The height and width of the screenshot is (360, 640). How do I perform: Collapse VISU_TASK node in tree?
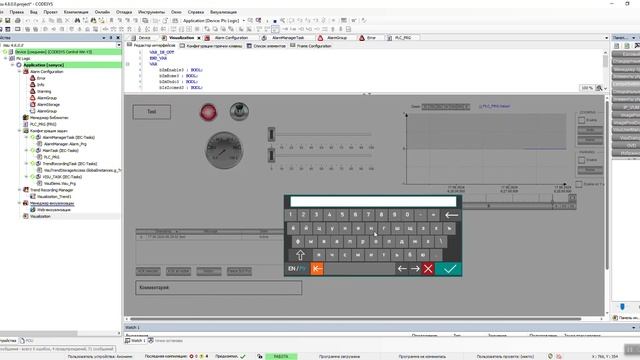(26, 177)
